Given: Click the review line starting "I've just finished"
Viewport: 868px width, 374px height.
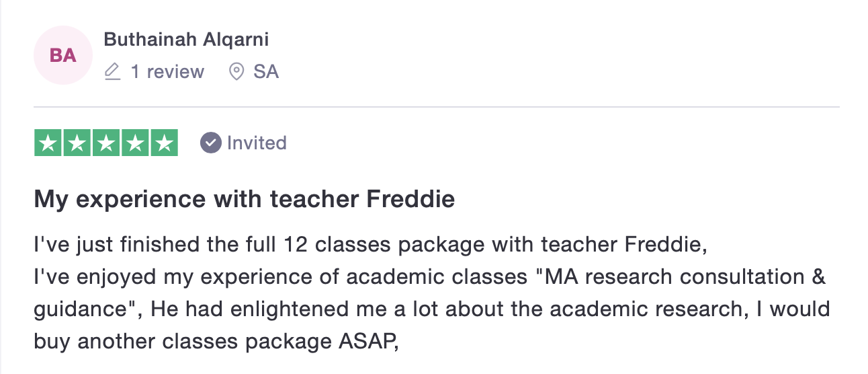Looking at the screenshot, I should 371,244.
